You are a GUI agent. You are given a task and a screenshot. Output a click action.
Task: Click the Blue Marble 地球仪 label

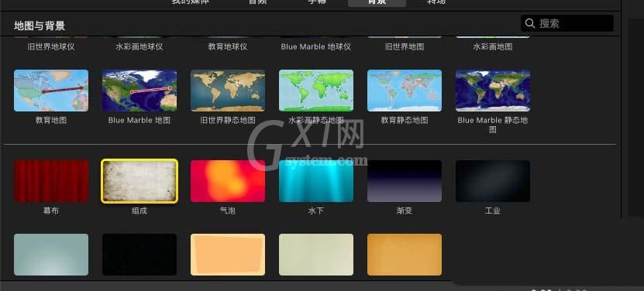[x=316, y=46]
